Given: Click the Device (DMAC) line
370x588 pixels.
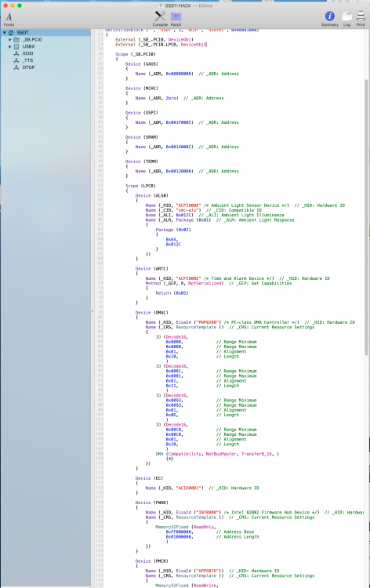Looking at the screenshot, I should (x=152, y=313).
